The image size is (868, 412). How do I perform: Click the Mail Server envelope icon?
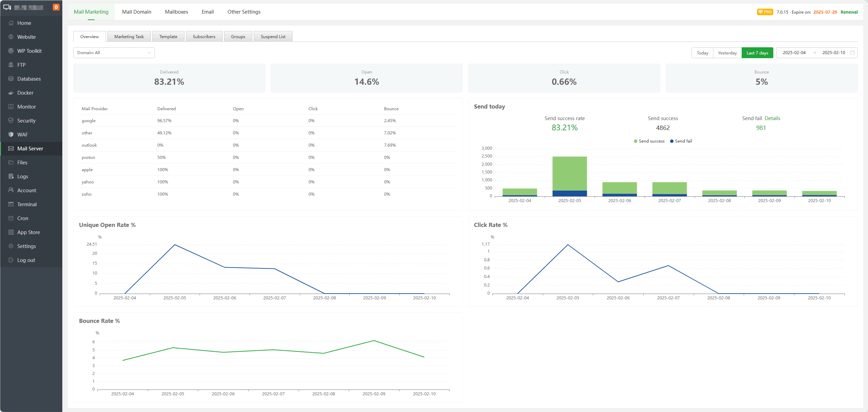click(11, 148)
